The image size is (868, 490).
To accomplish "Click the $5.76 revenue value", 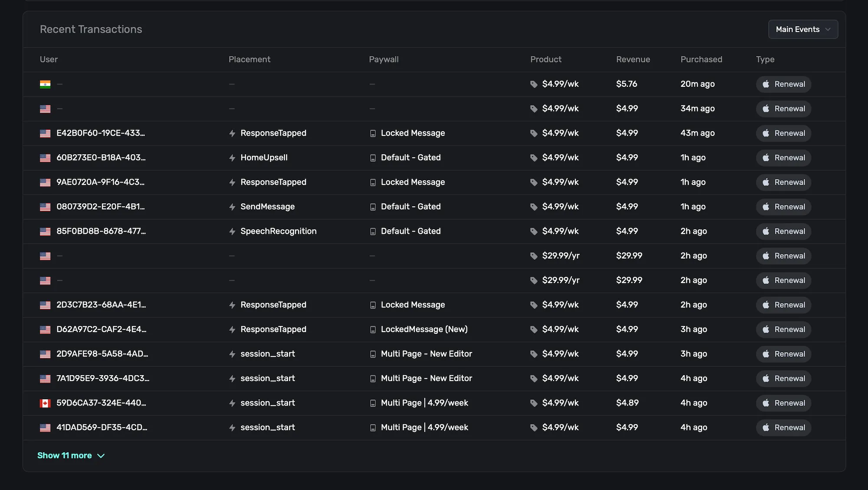I will point(627,84).
